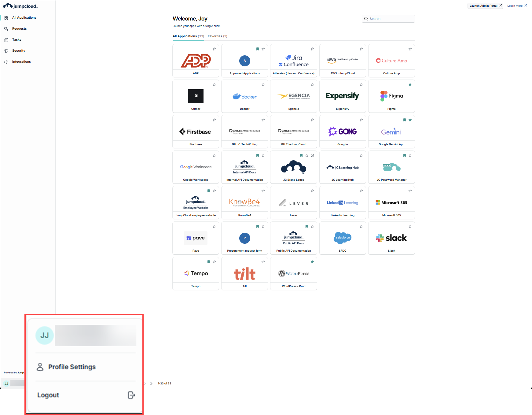
Task: Click Logout in the user menu
Action: [x=86, y=395]
